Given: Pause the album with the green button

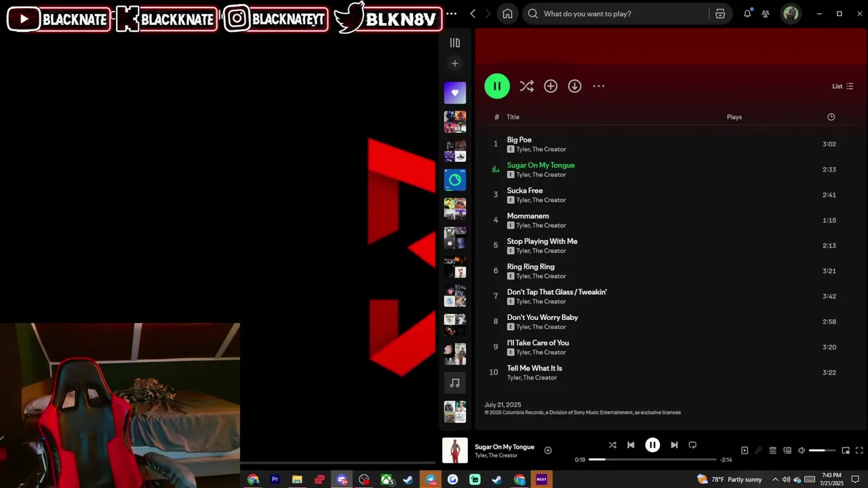Looking at the screenshot, I should coord(497,86).
